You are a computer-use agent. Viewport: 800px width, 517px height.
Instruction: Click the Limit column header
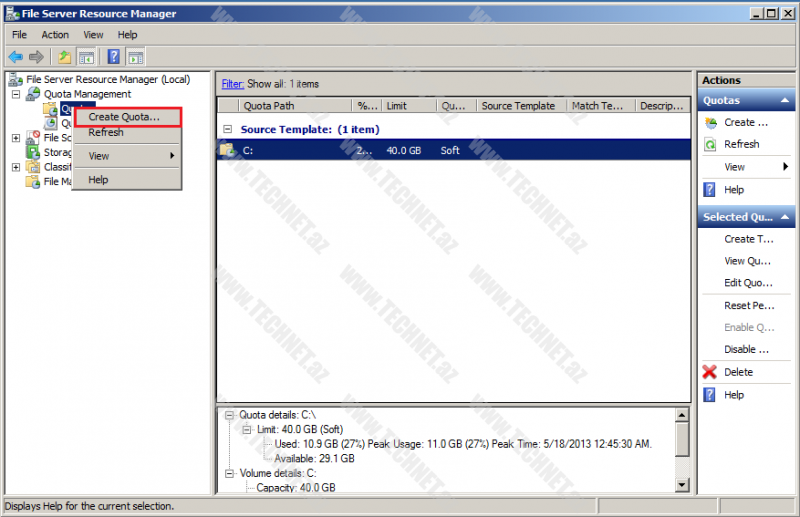pyautogui.click(x=408, y=105)
